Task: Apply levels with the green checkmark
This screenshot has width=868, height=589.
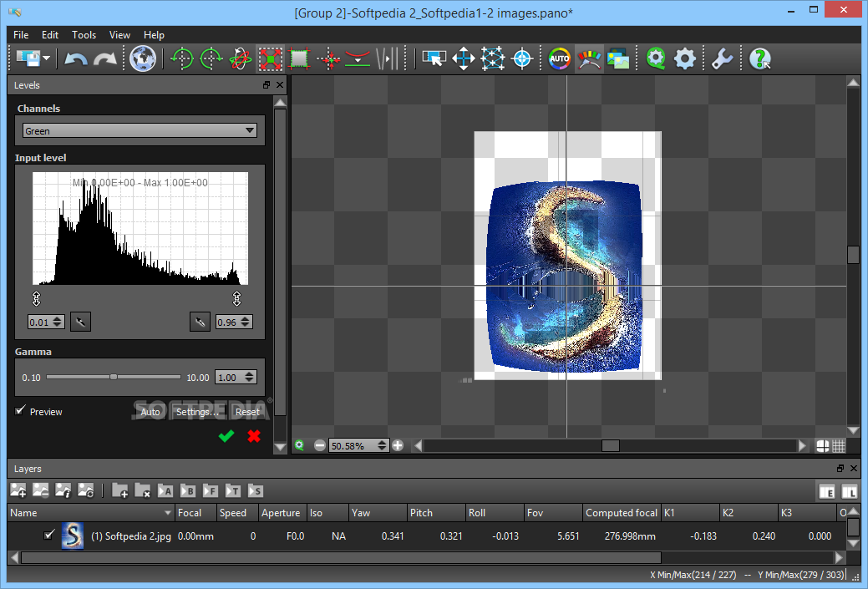Action: (226, 436)
